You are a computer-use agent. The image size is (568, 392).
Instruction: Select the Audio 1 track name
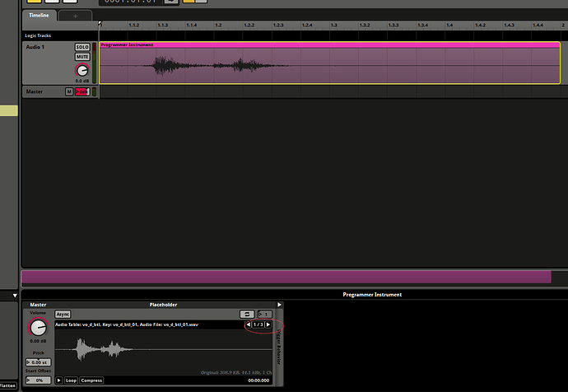tap(35, 47)
